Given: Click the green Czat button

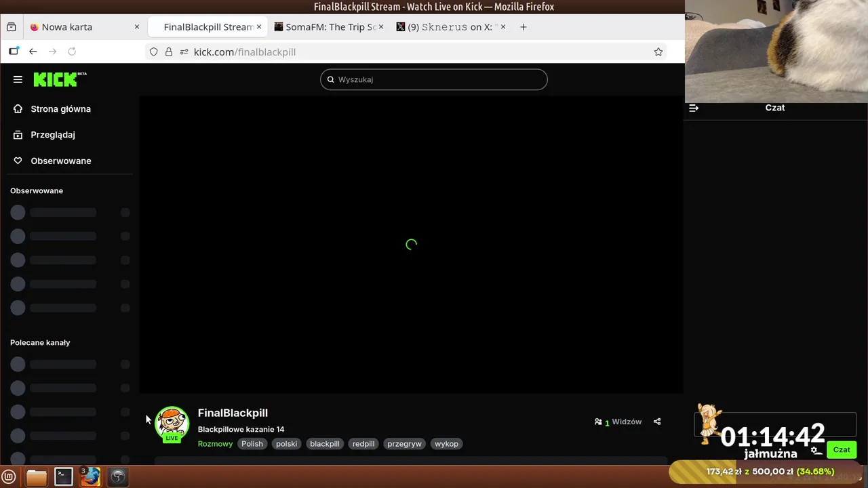Looking at the screenshot, I should [x=842, y=449].
